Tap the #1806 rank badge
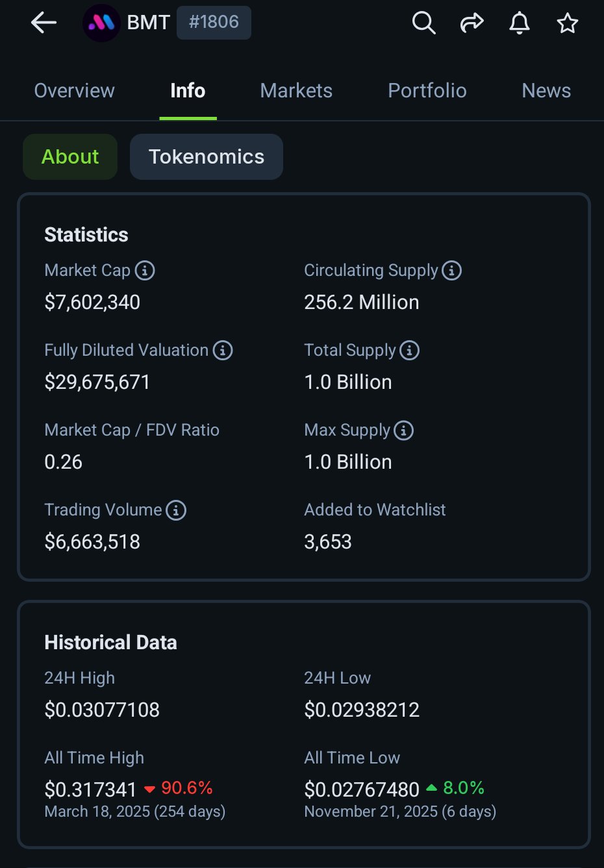 [214, 22]
